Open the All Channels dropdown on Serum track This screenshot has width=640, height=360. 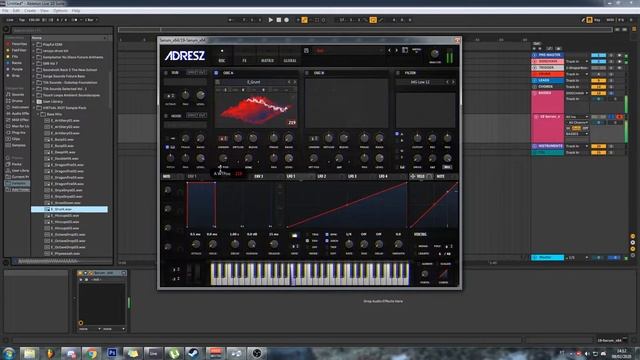click(578, 122)
